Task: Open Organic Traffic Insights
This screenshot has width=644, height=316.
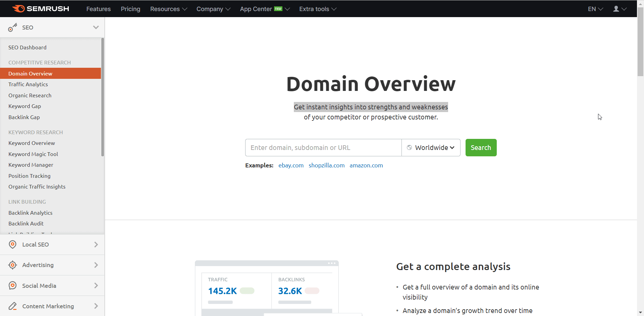Action: [37, 187]
